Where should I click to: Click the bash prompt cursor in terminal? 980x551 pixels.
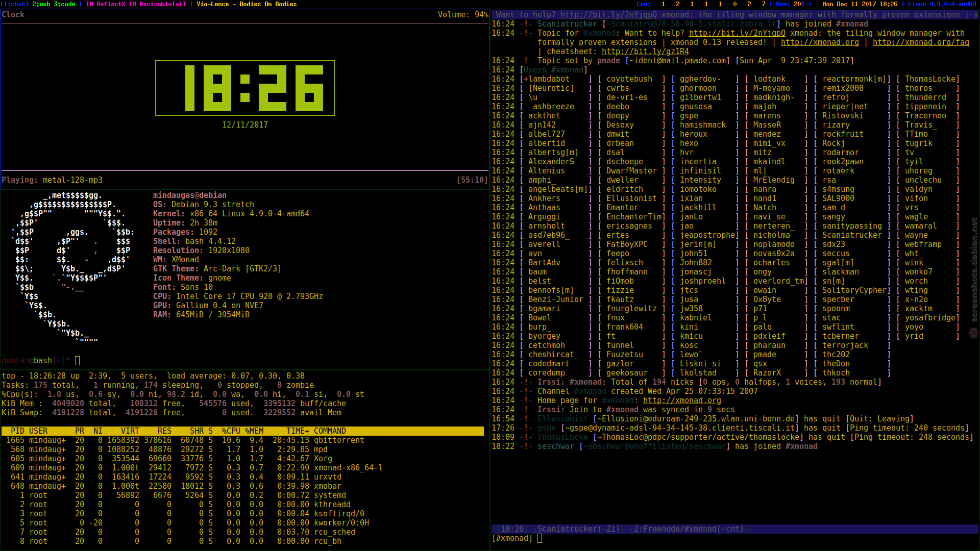pos(78,361)
